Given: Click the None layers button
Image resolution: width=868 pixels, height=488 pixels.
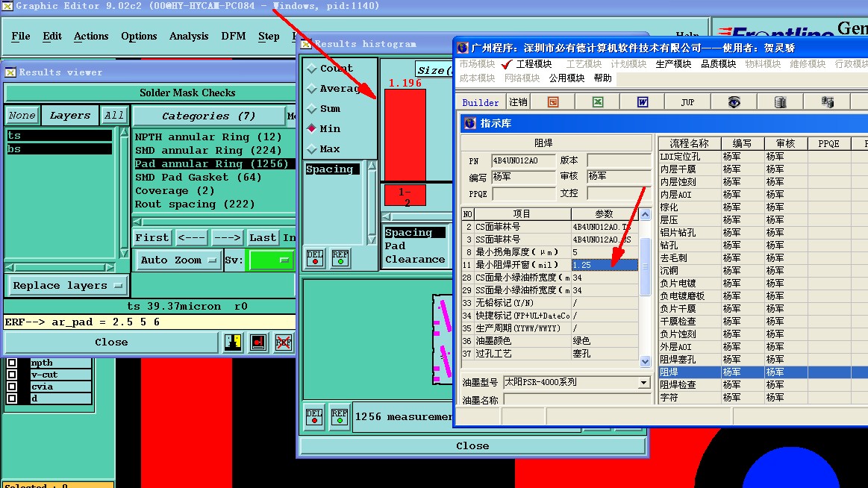Looking at the screenshot, I should [x=22, y=116].
